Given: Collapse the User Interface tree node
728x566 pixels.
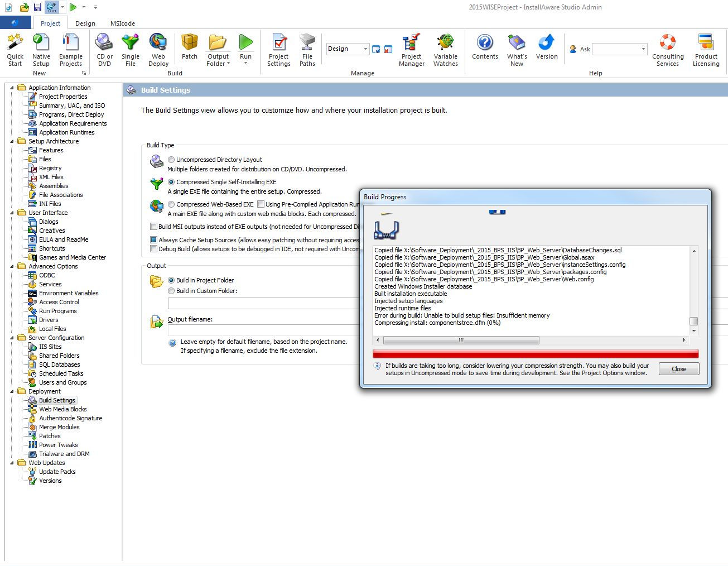Looking at the screenshot, I should pos(12,213).
